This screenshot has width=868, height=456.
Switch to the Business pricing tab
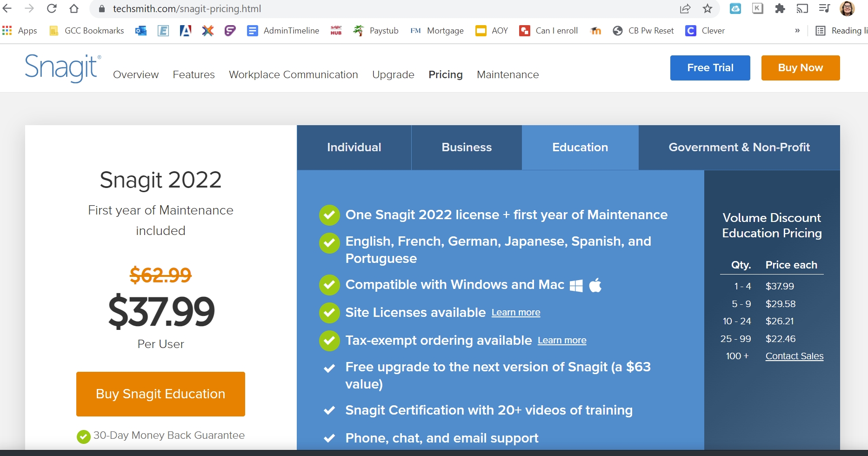(x=467, y=148)
